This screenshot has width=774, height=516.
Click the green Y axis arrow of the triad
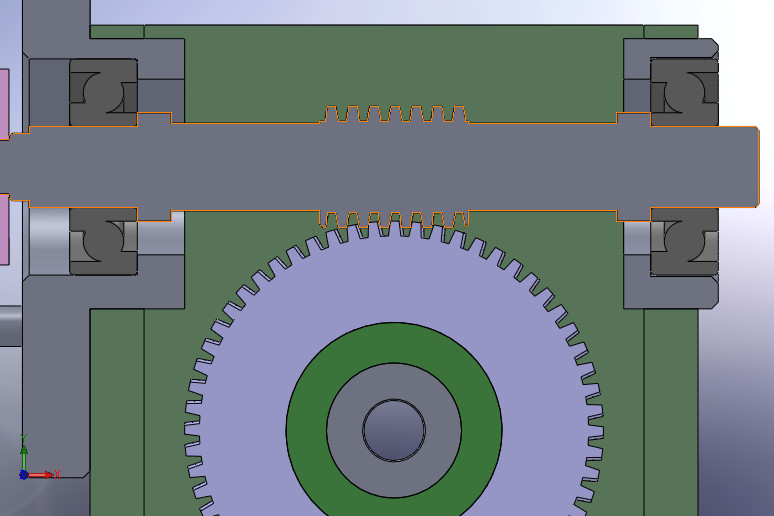coord(23,446)
